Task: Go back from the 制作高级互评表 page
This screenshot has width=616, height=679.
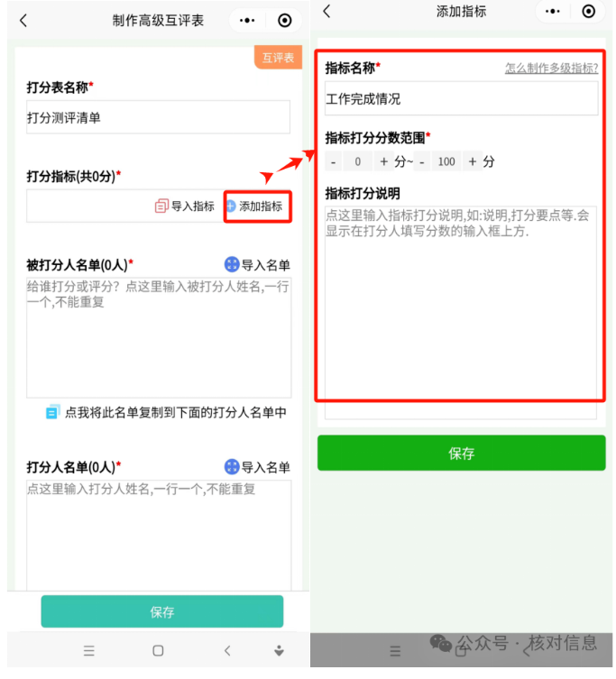Action: coord(23,21)
